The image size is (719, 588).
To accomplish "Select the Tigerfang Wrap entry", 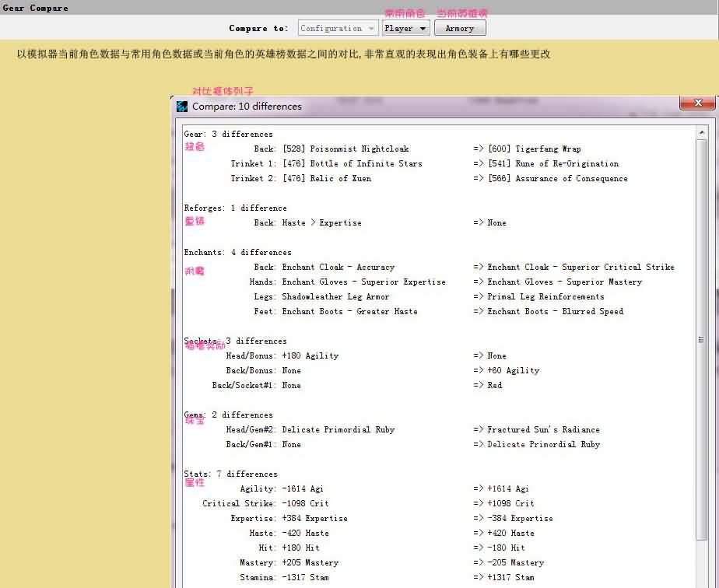I will [x=535, y=149].
